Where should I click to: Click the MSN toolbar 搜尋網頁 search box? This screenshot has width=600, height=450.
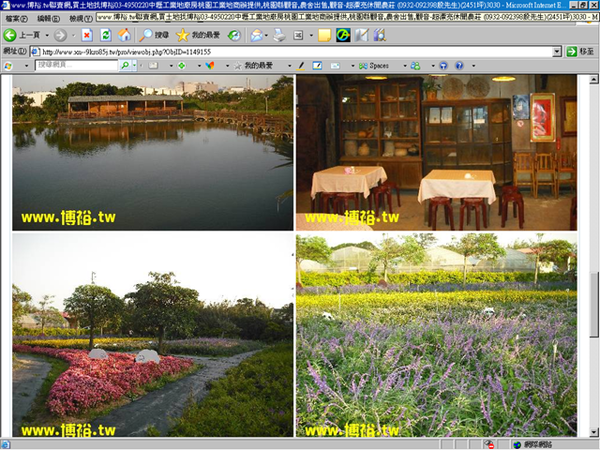coord(77,65)
